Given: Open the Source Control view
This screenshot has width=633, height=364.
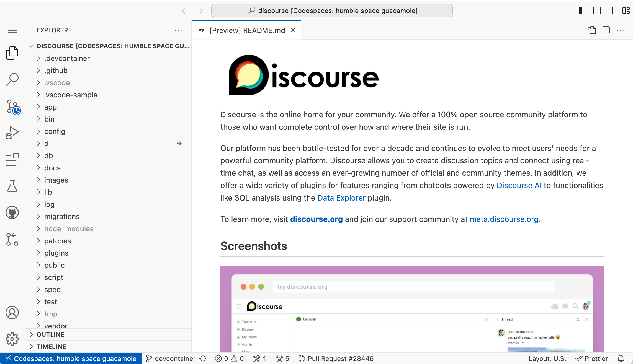Looking at the screenshot, I should point(12,106).
